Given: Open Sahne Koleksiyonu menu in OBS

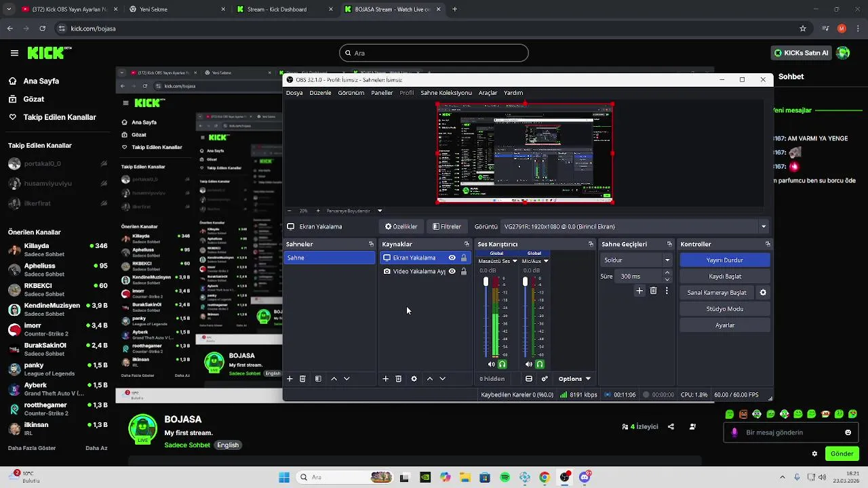Looking at the screenshot, I should click(x=446, y=93).
